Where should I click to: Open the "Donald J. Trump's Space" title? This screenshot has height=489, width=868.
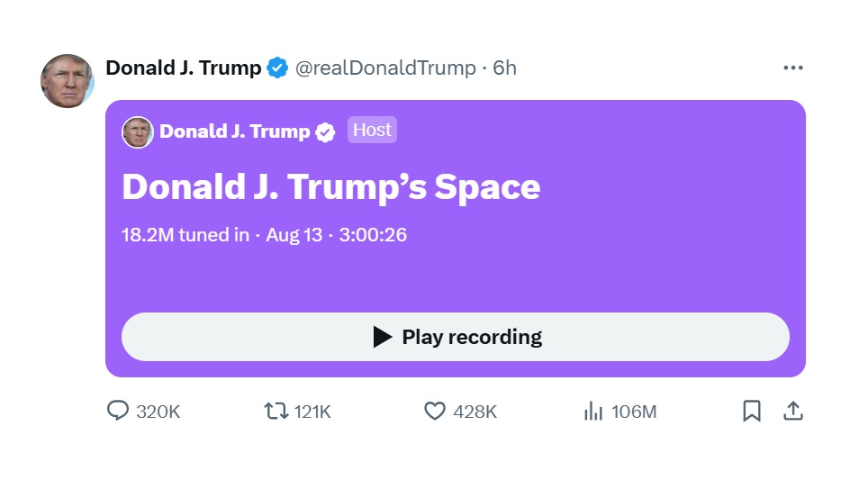click(330, 186)
